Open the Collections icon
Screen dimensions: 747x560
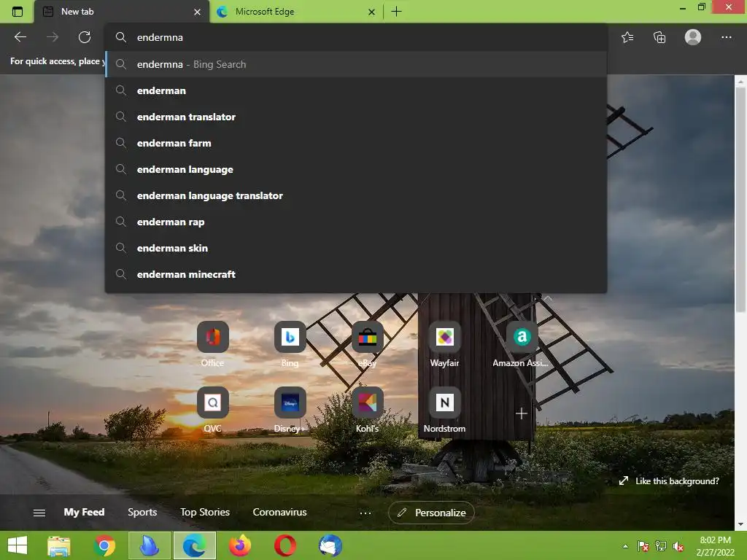point(659,37)
